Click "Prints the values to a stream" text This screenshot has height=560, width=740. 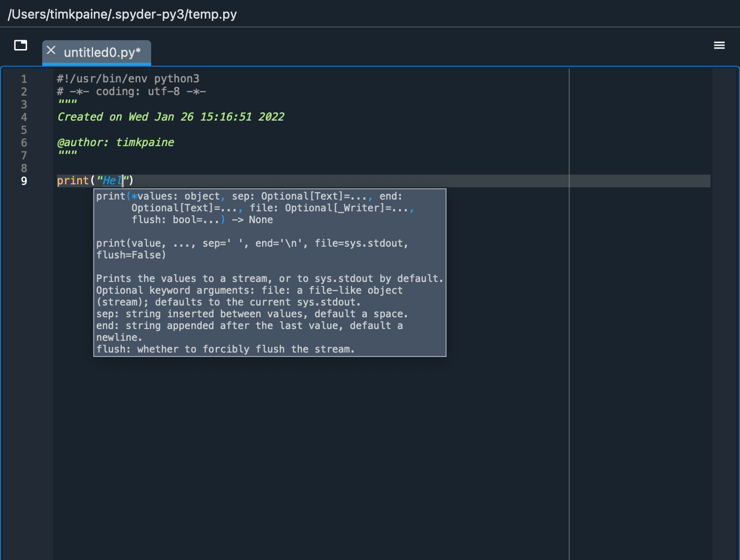click(x=182, y=279)
